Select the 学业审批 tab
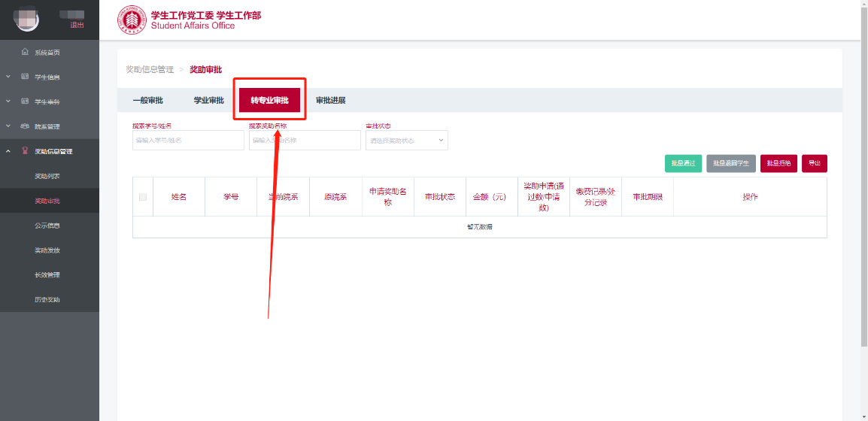 208,100
